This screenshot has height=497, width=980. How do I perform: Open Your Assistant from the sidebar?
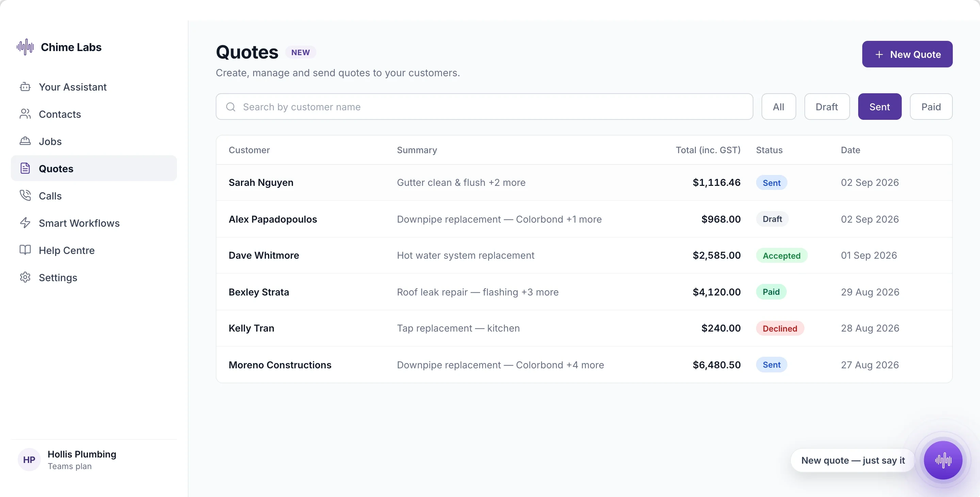94,87
